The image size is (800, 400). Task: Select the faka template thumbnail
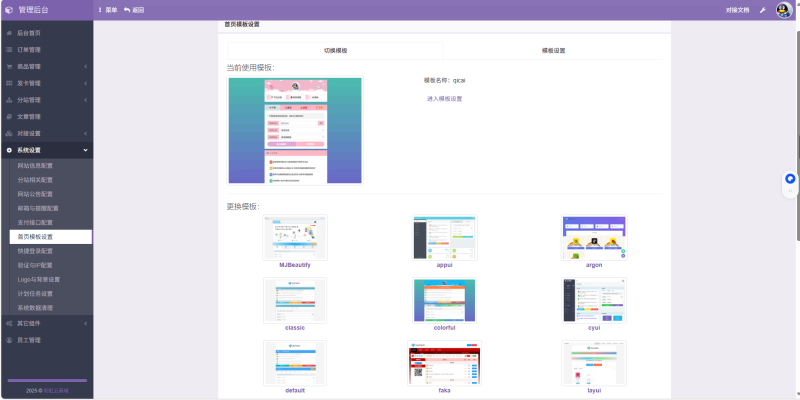(x=444, y=363)
